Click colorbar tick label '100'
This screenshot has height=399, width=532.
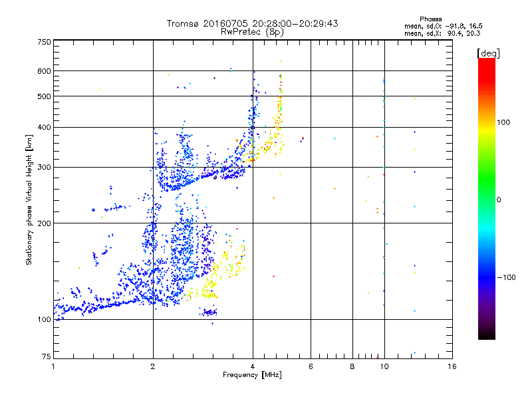click(503, 122)
